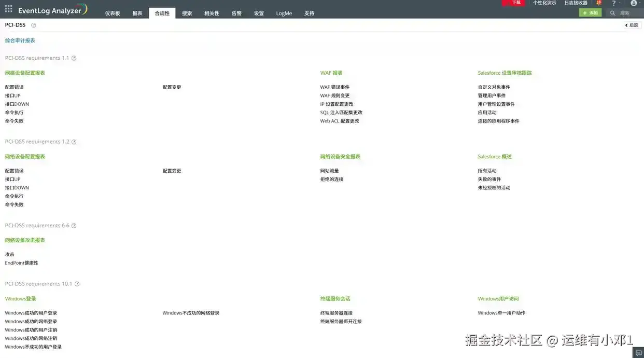Switch to the 仪表板 tab

tap(113, 13)
